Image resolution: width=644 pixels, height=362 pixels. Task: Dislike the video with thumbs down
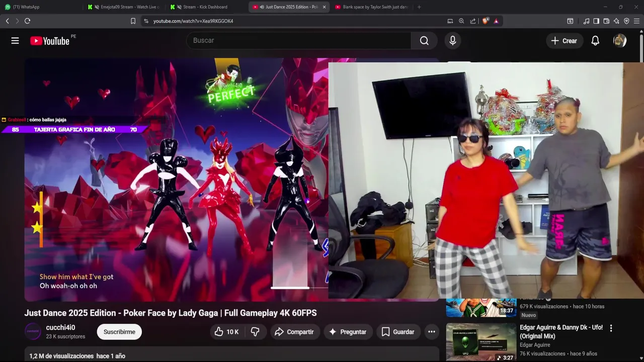[x=255, y=332]
